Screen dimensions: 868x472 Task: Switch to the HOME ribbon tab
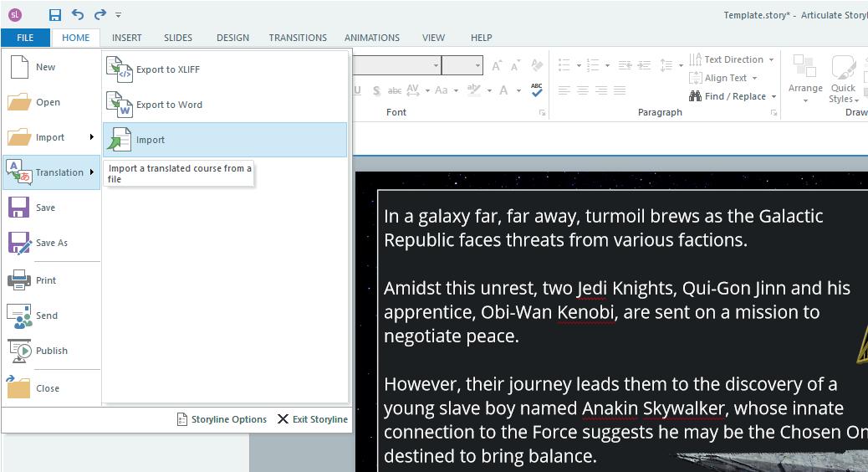pos(76,38)
